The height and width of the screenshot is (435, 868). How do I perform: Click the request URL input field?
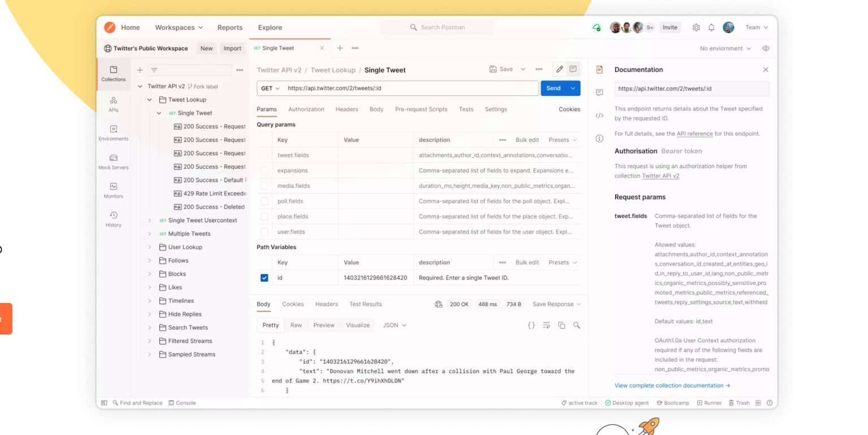coord(411,88)
